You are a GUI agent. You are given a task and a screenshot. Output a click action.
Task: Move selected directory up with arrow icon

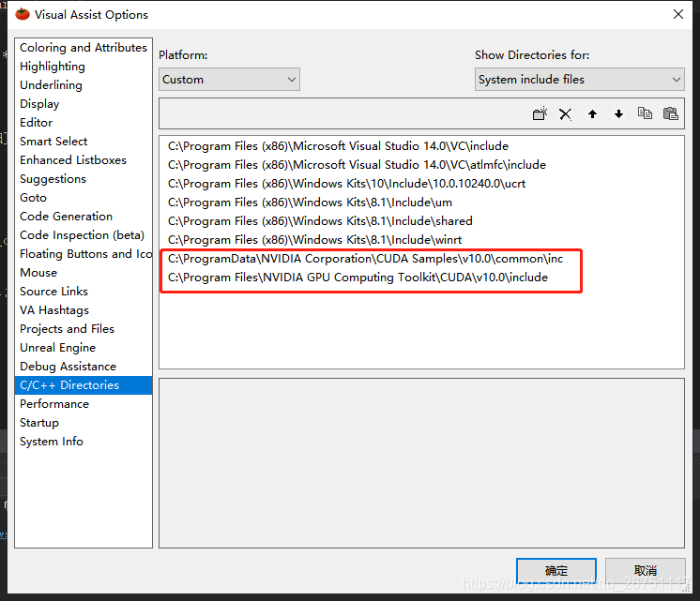(592, 114)
